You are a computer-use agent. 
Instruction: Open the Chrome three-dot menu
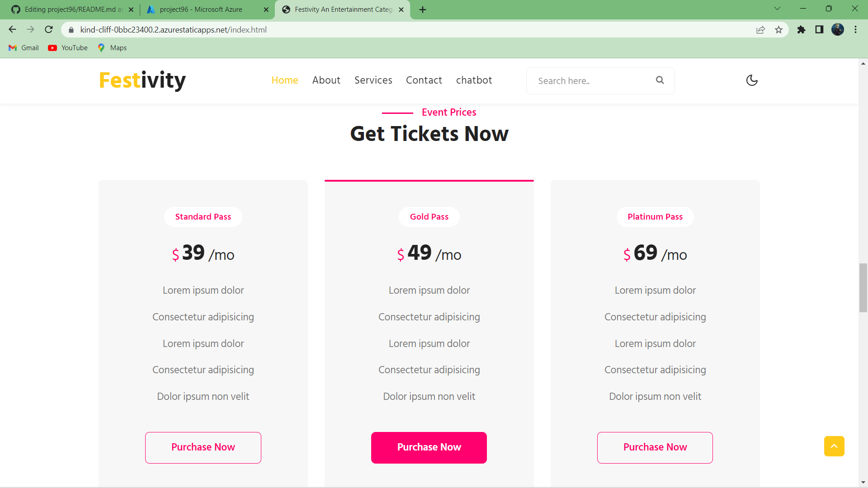(855, 30)
